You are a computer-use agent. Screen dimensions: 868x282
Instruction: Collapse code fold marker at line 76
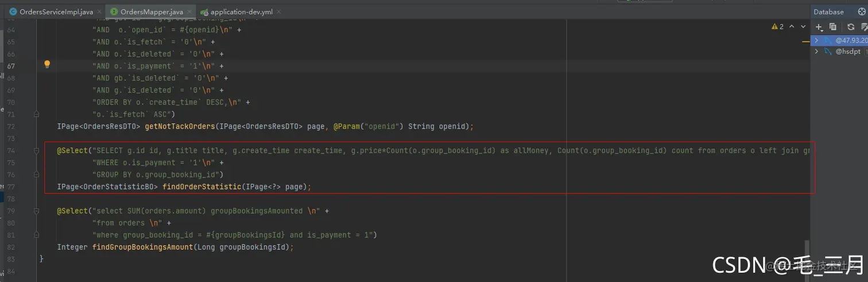coord(36,175)
